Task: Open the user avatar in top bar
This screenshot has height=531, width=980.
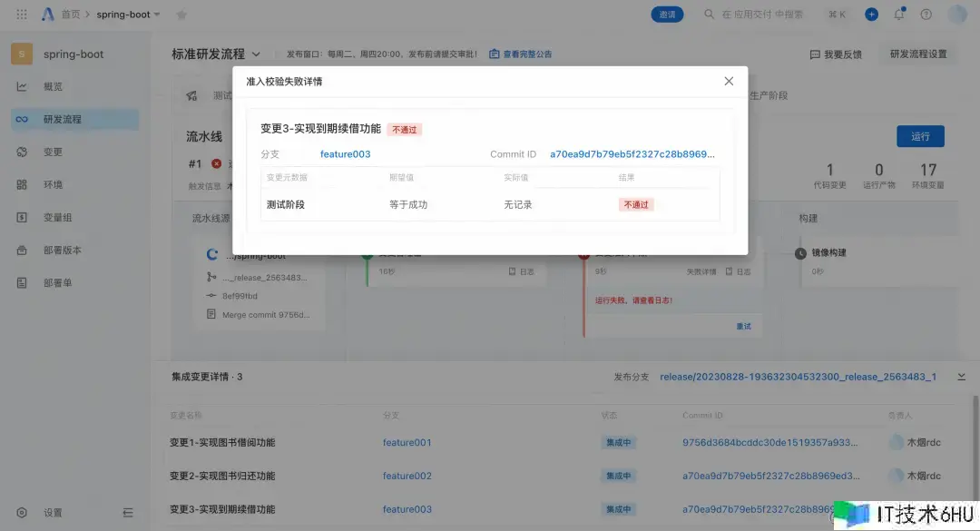Action: [956, 15]
